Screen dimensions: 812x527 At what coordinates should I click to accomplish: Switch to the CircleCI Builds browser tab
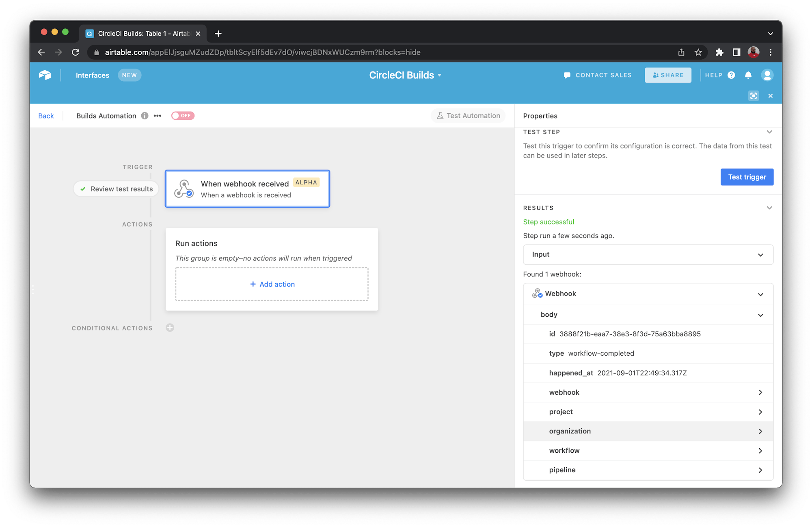[x=140, y=33]
